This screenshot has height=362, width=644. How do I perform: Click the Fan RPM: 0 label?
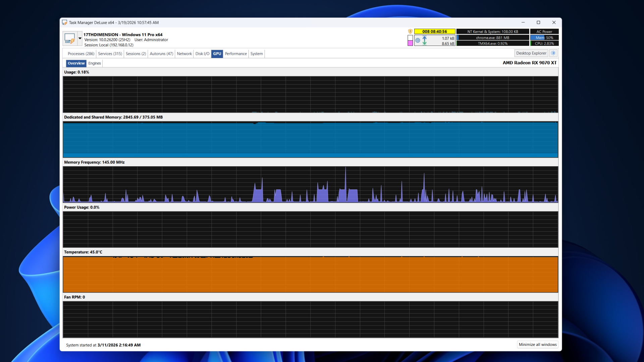(74, 297)
